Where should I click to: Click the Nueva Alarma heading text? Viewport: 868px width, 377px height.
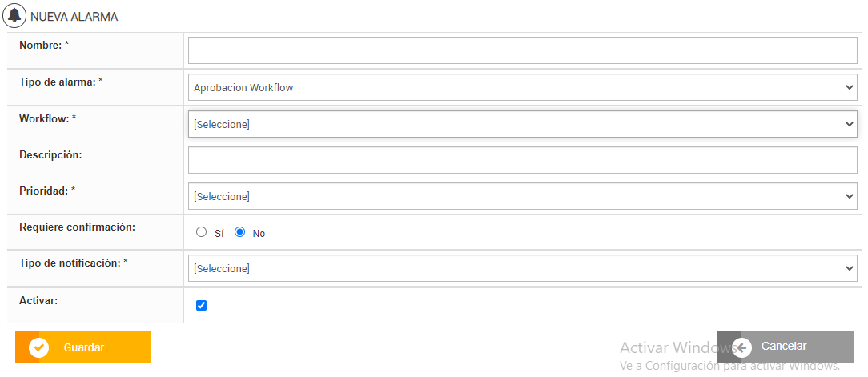(74, 16)
